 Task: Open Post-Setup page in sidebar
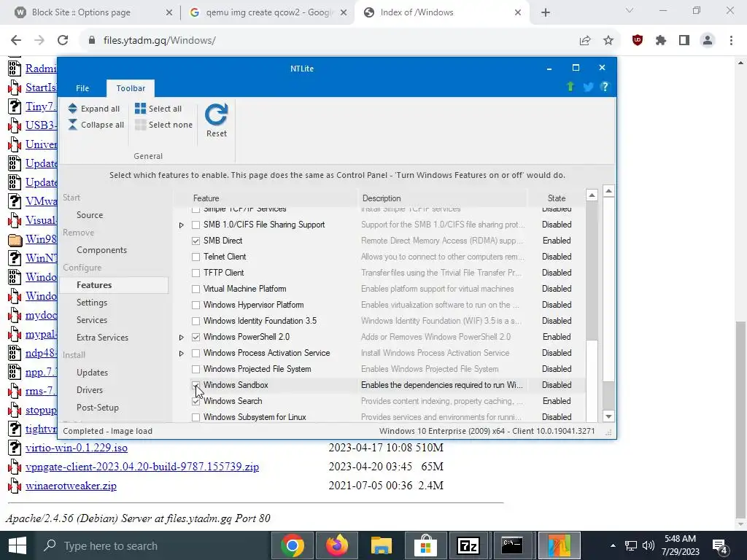pos(97,408)
